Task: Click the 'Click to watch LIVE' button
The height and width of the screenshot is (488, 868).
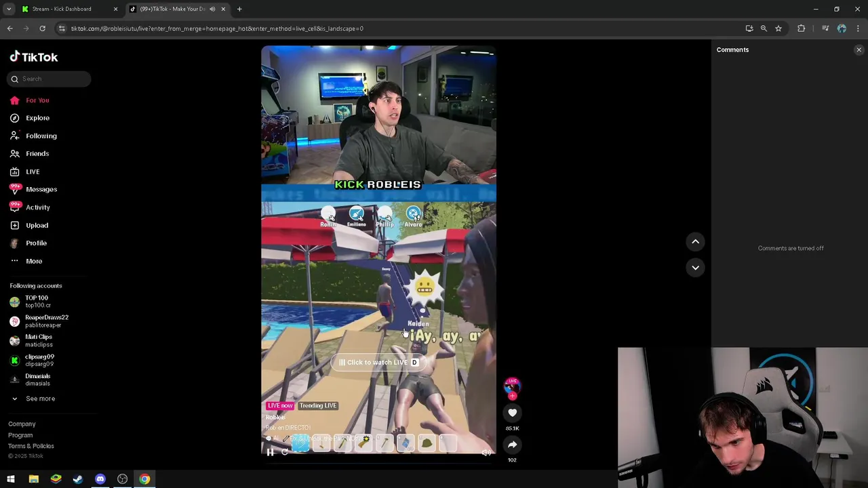Action: 378,362
